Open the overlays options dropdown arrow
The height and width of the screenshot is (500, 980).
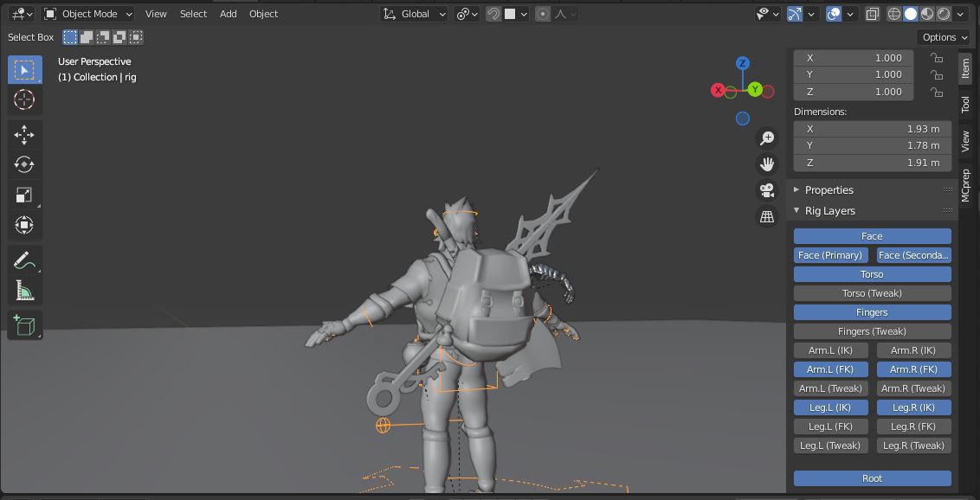pyautogui.click(x=850, y=14)
